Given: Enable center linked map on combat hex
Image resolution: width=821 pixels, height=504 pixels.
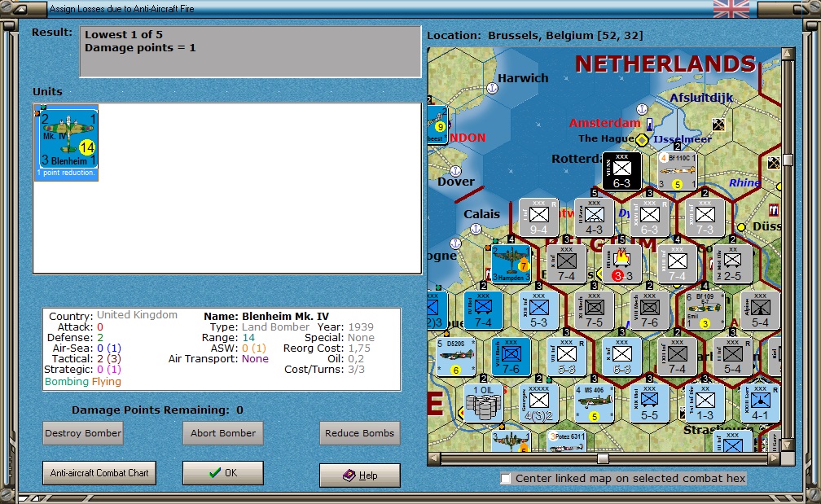Looking at the screenshot, I should pyautogui.click(x=505, y=479).
